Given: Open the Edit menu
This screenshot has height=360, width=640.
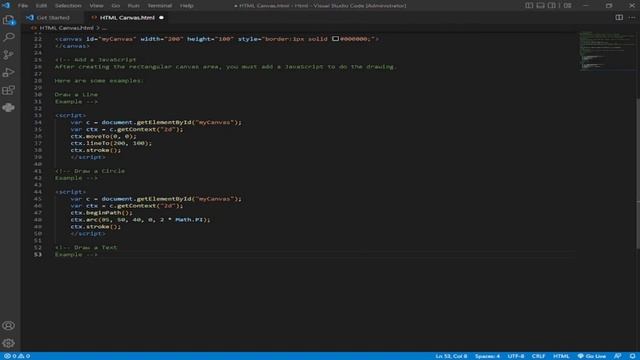Looking at the screenshot, I should point(41,6).
